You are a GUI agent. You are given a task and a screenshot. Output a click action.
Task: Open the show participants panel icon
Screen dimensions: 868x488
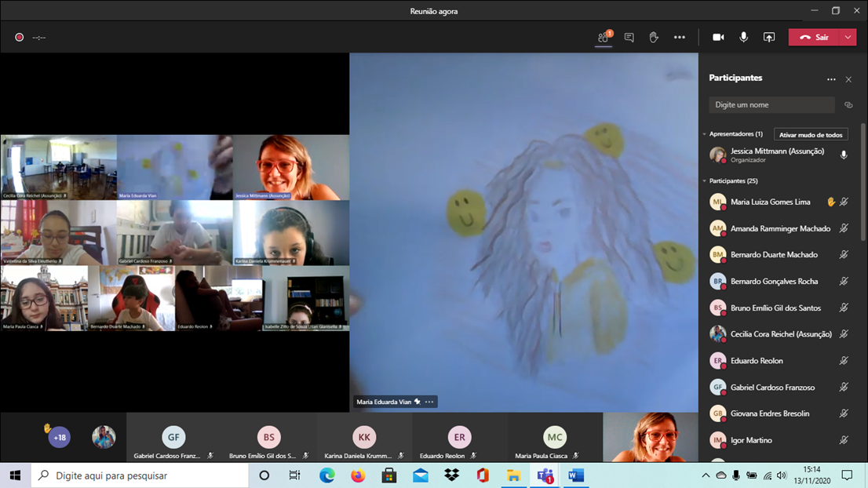click(604, 37)
